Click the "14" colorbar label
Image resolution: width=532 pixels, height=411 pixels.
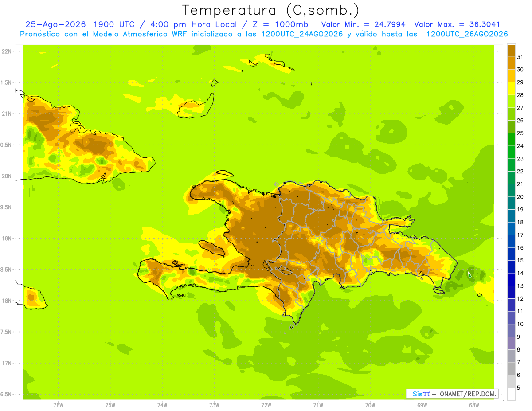tap(520, 273)
